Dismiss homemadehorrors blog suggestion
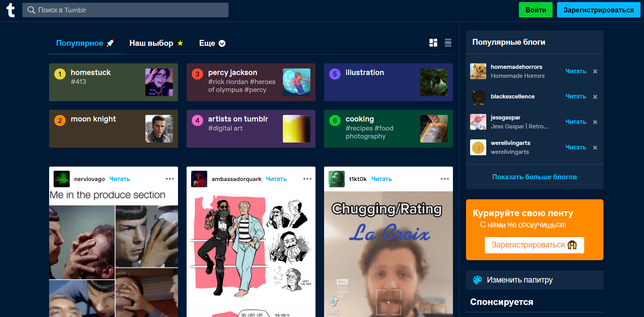 tap(595, 71)
